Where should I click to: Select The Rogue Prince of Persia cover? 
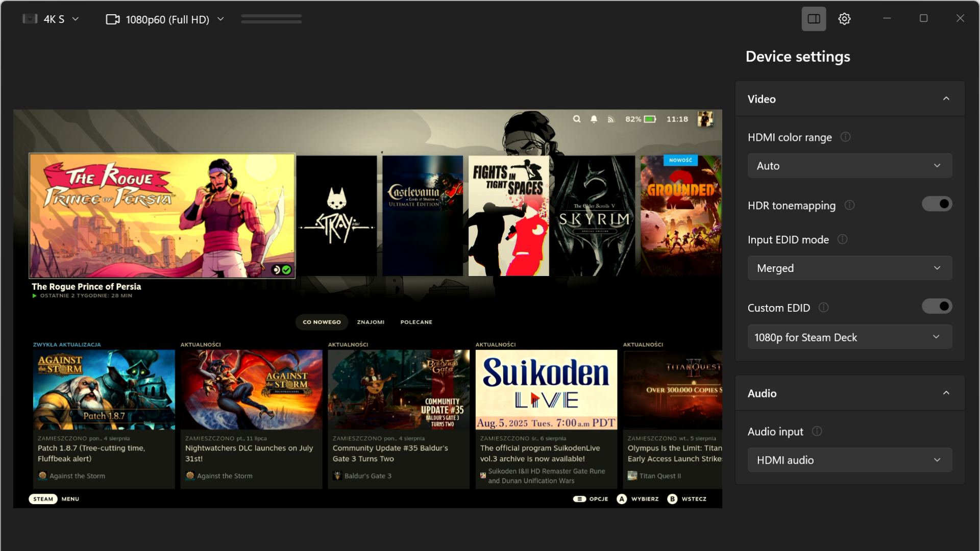(x=162, y=216)
